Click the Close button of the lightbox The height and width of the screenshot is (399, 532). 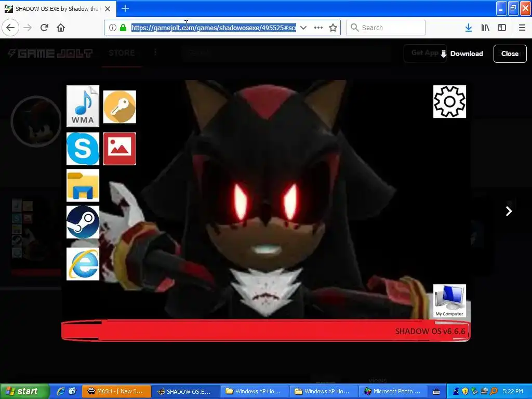[x=510, y=54]
